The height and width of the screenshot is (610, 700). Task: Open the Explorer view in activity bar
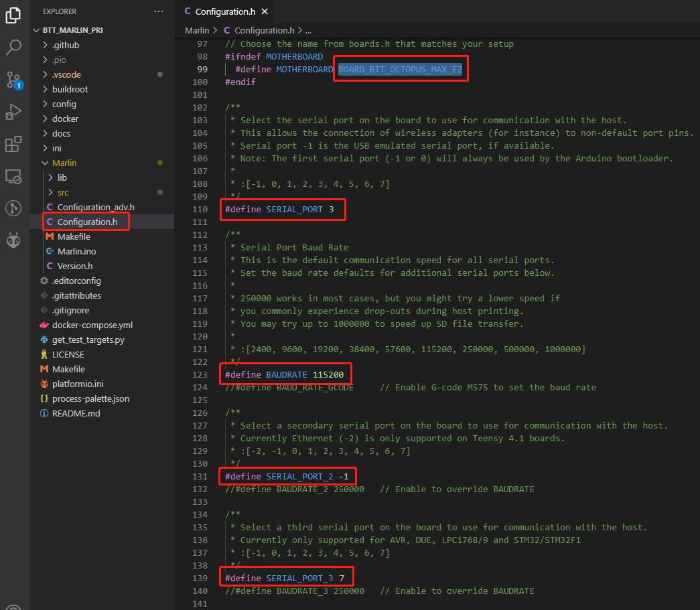pos(13,15)
